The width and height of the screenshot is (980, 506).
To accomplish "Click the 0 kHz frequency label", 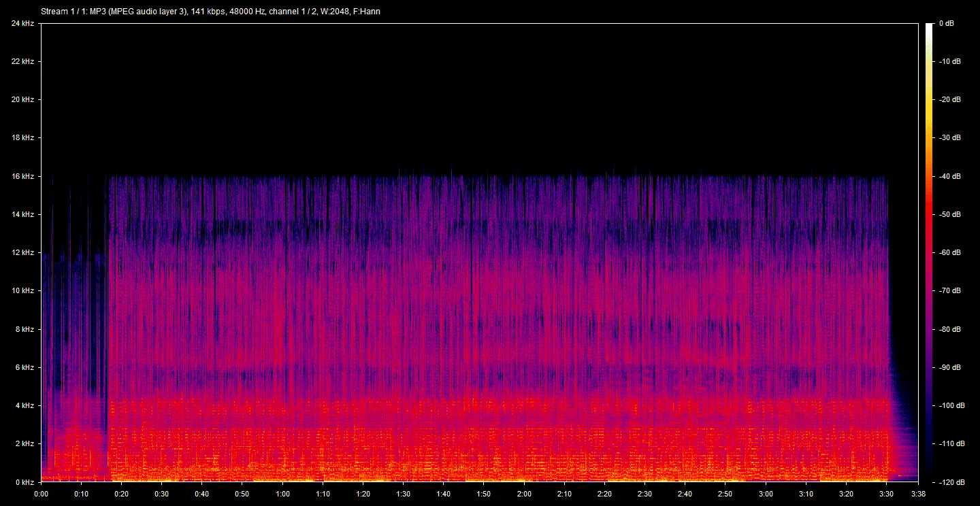I will point(23,482).
